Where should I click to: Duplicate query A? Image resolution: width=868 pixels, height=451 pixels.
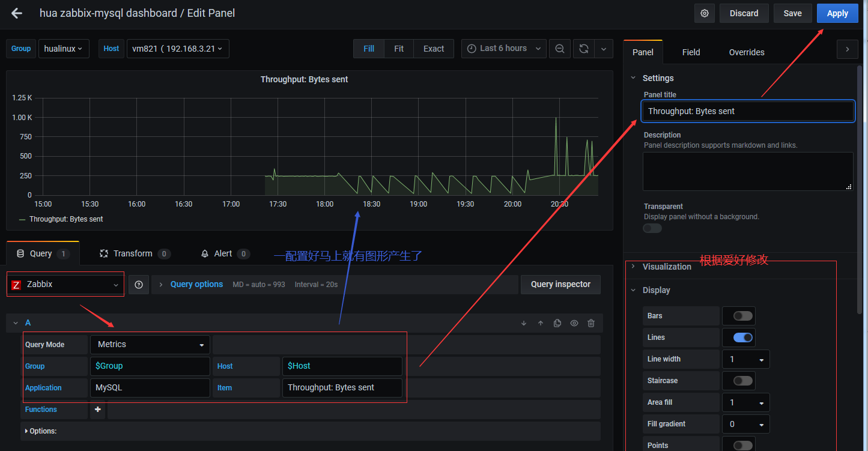(x=557, y=323)
